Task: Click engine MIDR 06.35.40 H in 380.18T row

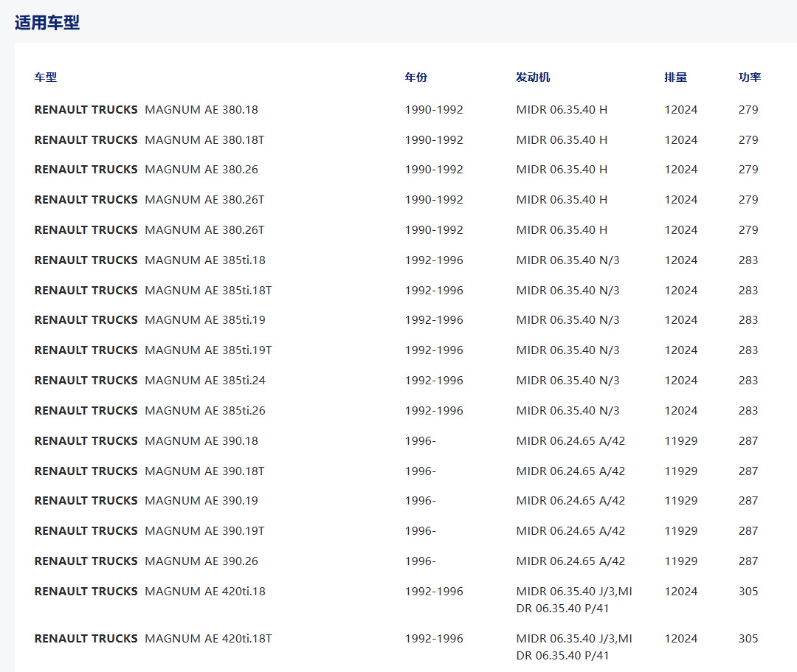Action: point(562,139)
